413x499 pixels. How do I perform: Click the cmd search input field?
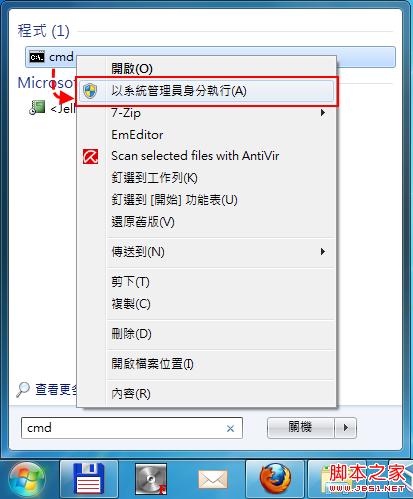click(132, 428)
